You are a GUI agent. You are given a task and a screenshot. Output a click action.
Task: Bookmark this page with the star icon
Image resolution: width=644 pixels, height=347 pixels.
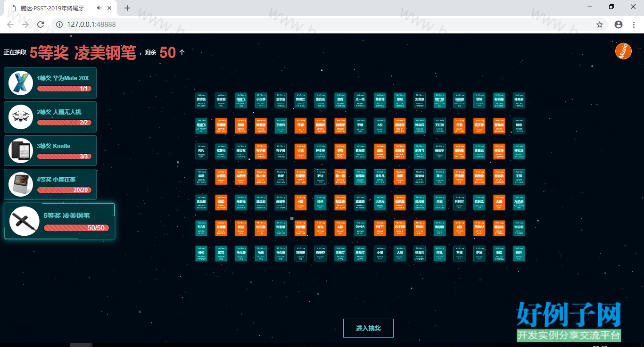pyautogui.click(x=600, y=25)
